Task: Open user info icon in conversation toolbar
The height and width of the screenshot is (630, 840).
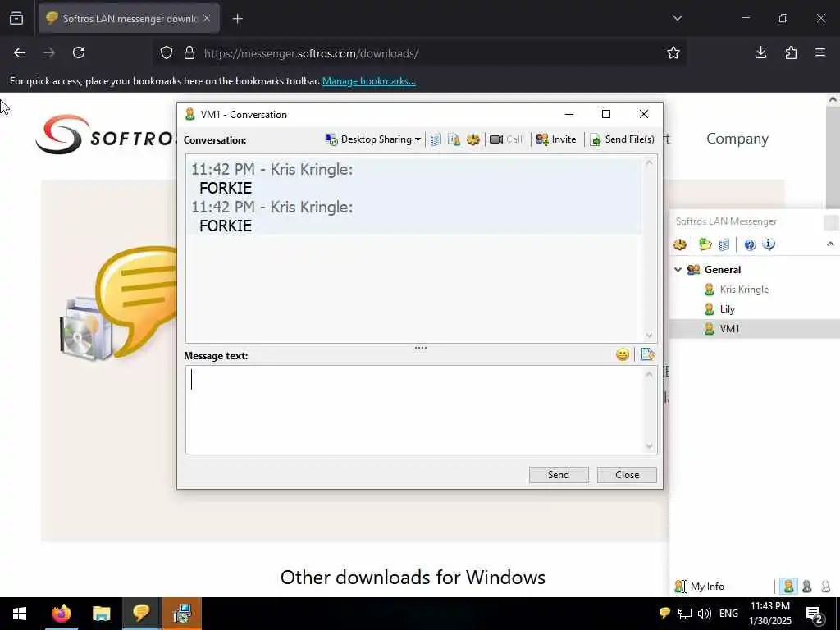Action: point(454,139)
